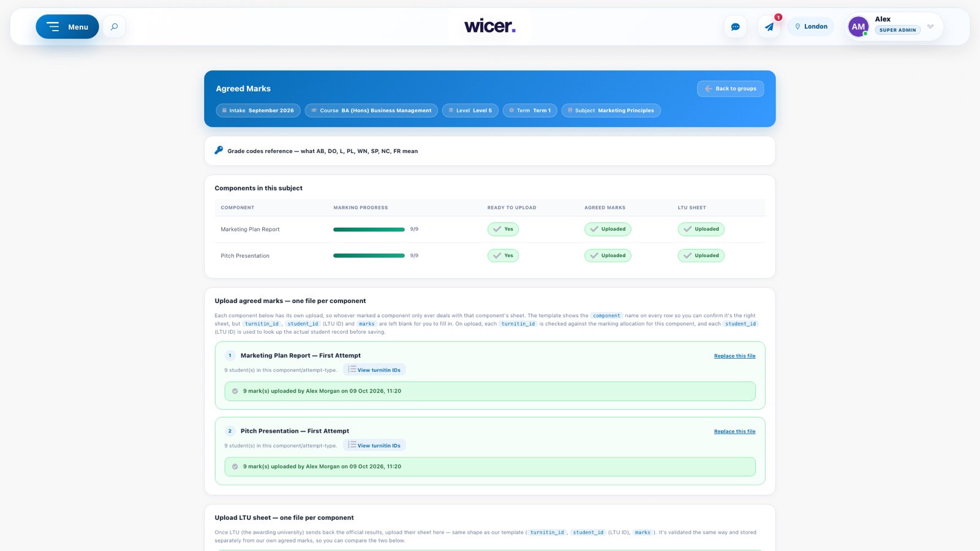Click the Yes badge for Pitch Presentation
Viewport: 980px width, 551px height.
point(503,256)
